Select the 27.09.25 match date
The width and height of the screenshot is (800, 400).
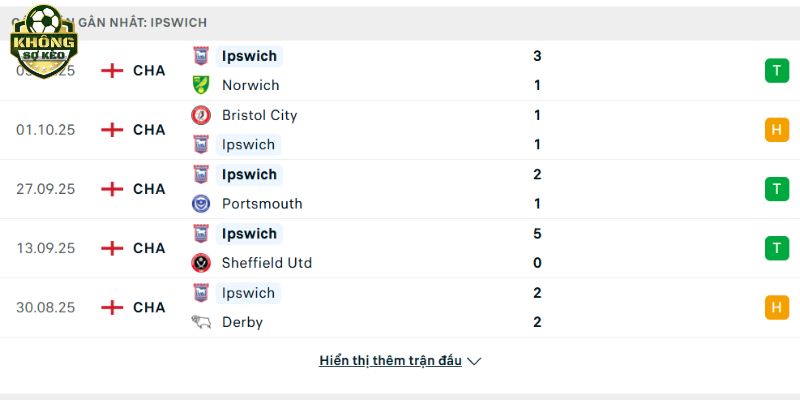(46, 189)
